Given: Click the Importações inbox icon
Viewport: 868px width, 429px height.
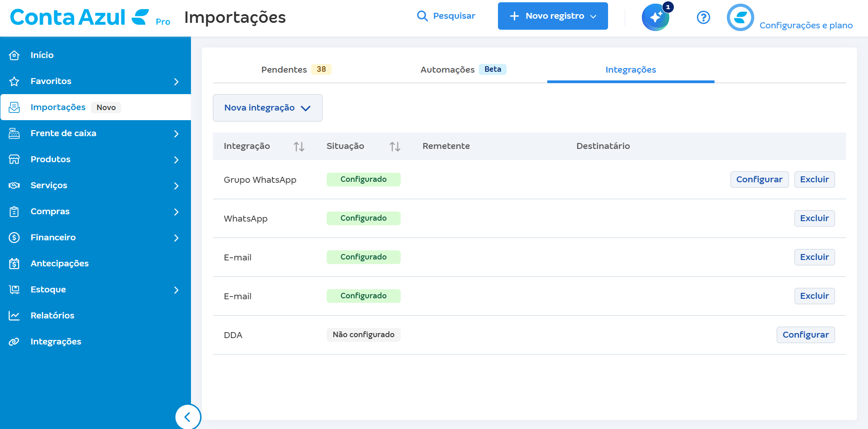Looking at the screenshot, I should pos(14,107).
